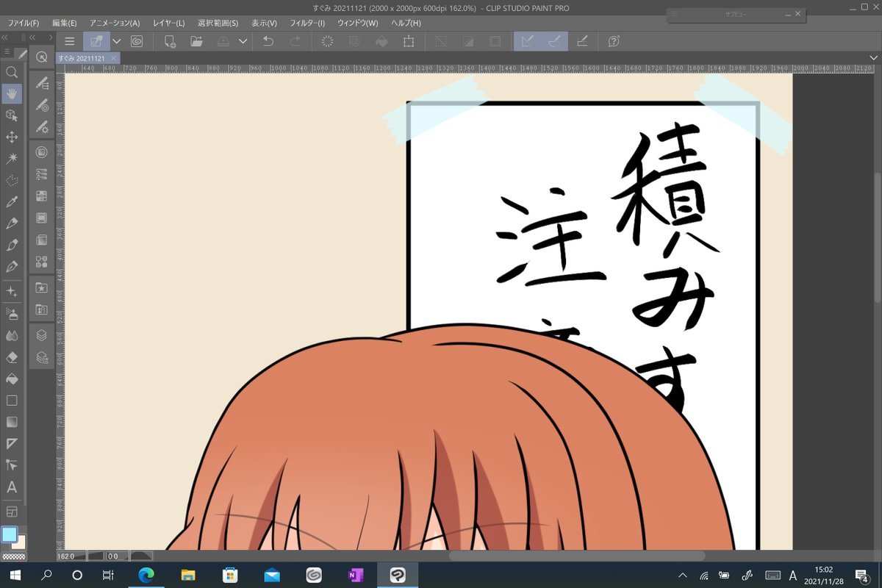Create a new canvas via command bar
Image resolution: width=882 pixels, height=588 pixels.
(x=170, y=42)
